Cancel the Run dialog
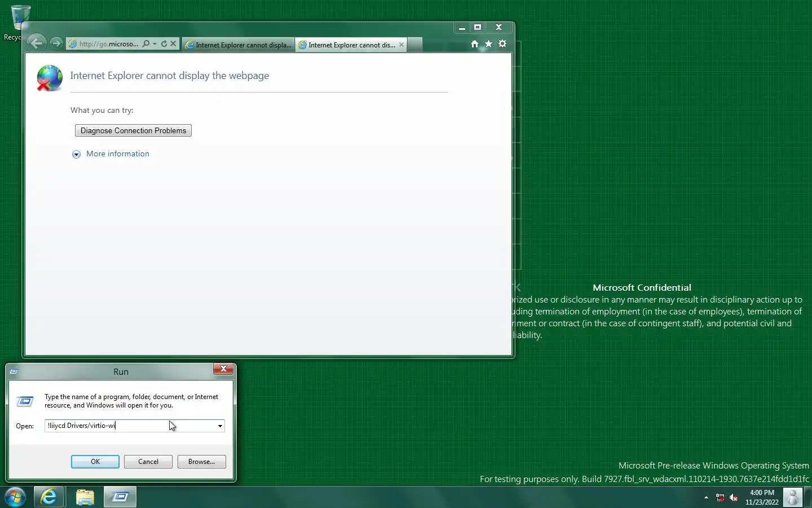The image size is (812, 508). 148,462
